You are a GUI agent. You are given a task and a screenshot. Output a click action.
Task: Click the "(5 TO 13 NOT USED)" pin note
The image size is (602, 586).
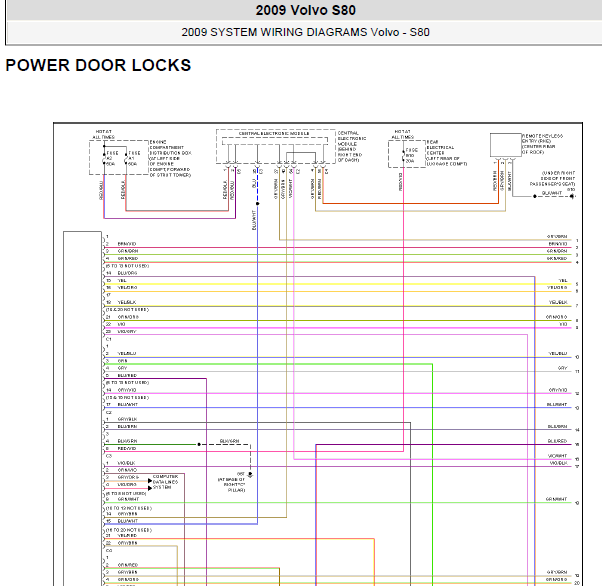[127, 266]
